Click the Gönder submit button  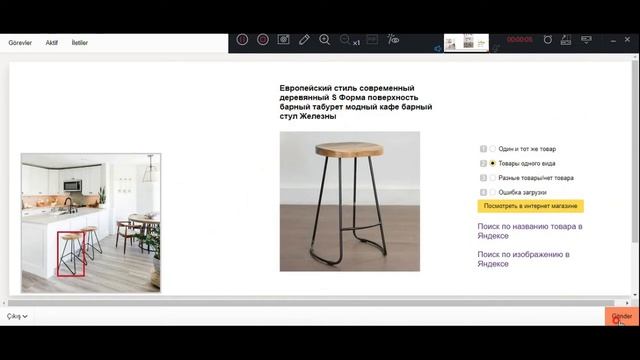[x=622, y=316]
